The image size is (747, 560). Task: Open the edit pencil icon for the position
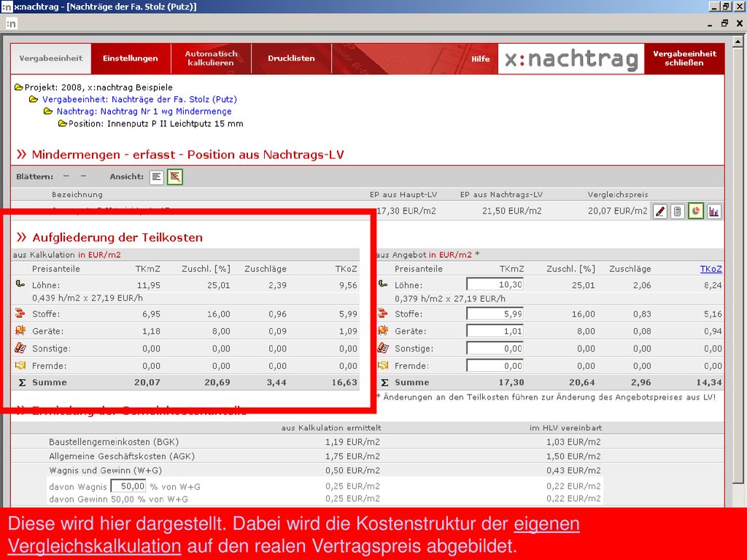tap(659, 211)
